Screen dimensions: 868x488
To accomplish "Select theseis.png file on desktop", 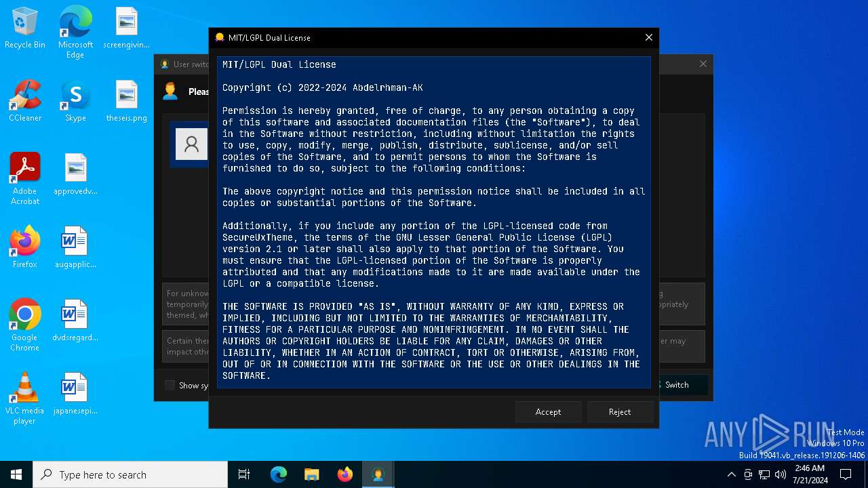I will pos(127,102).
